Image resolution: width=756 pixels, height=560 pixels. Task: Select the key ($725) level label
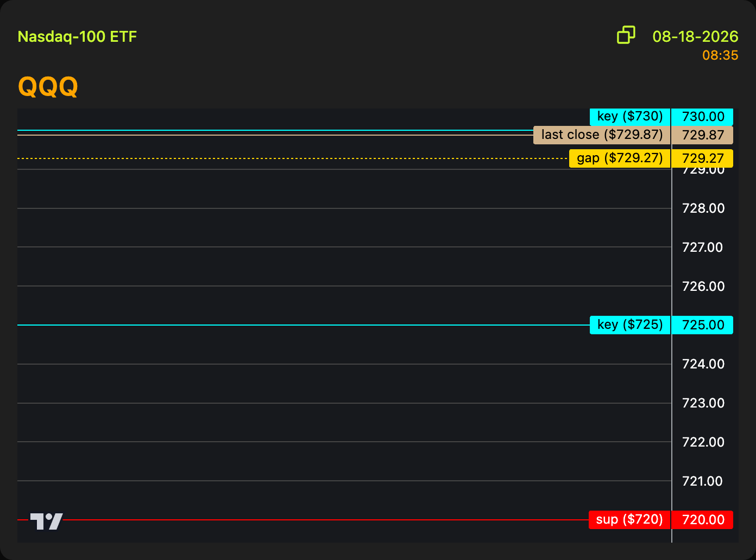tap(630, 325)
